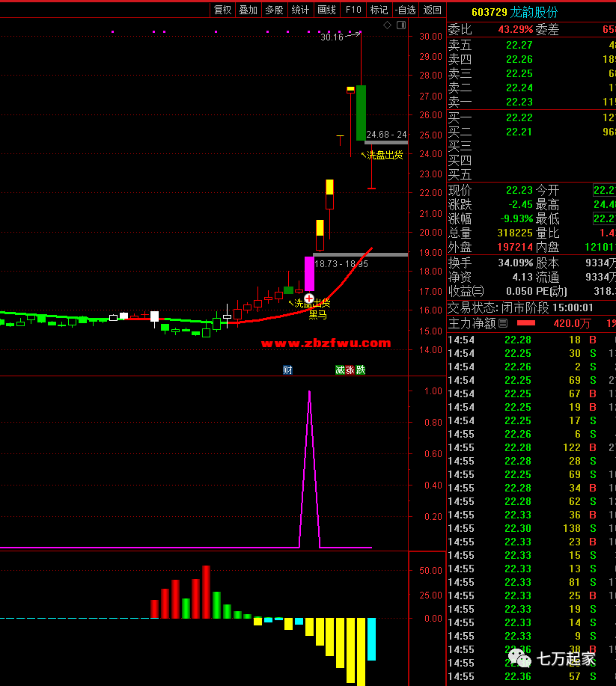616x686 pixels.
Task: Click the cyan bar in bottom histogram
Action: pyautogui.click(x=371, y=639)
